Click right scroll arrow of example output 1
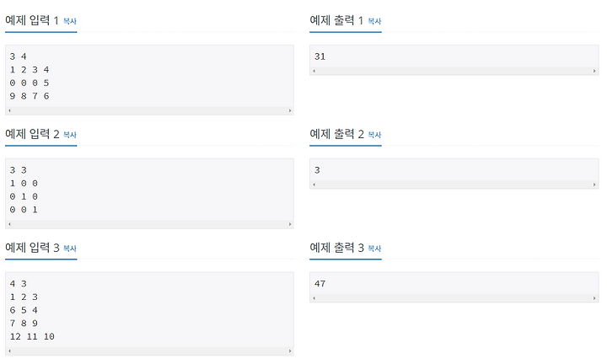This screenshot has height=364, width=607. click(594, 71)
